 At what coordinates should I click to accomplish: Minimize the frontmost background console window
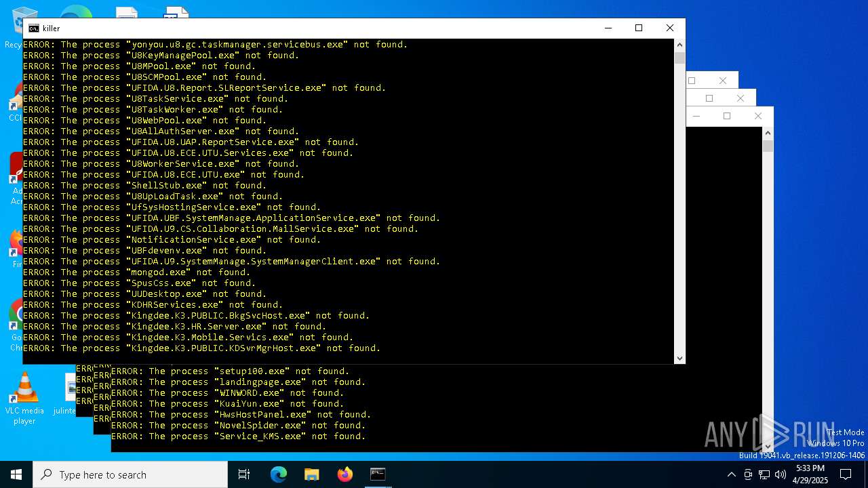coord(696,116)
